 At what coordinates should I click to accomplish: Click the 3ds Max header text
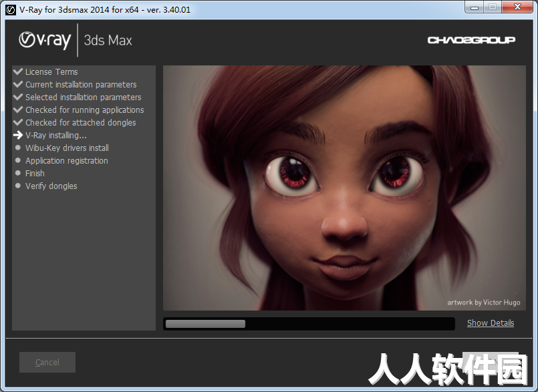coord(108,41)
